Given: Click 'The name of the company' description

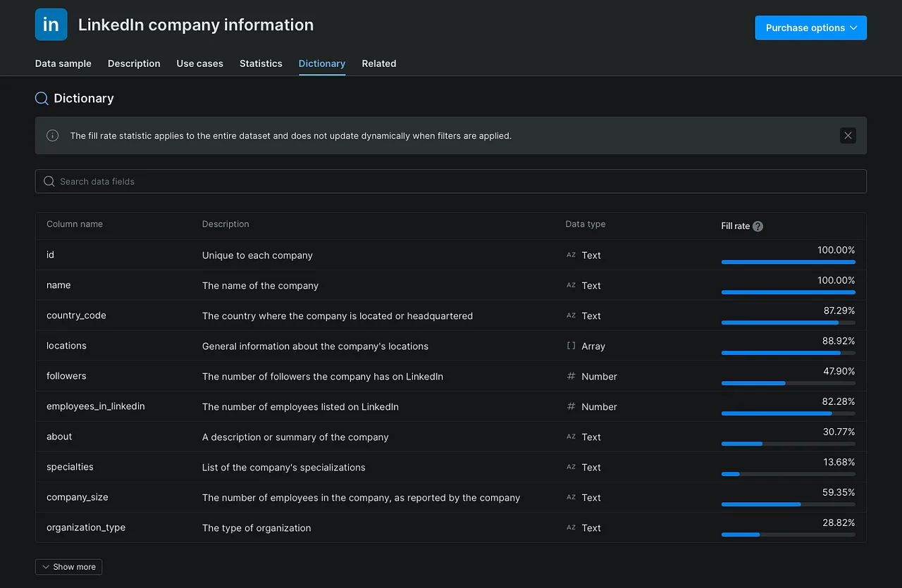Looking at the screenshot, I should point(260,285).
